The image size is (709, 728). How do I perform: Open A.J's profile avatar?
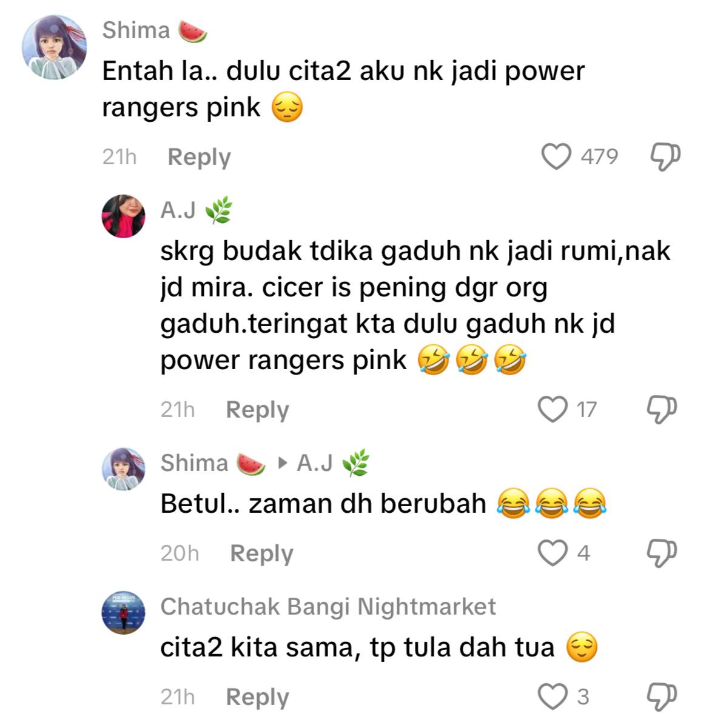coord(124,216)
